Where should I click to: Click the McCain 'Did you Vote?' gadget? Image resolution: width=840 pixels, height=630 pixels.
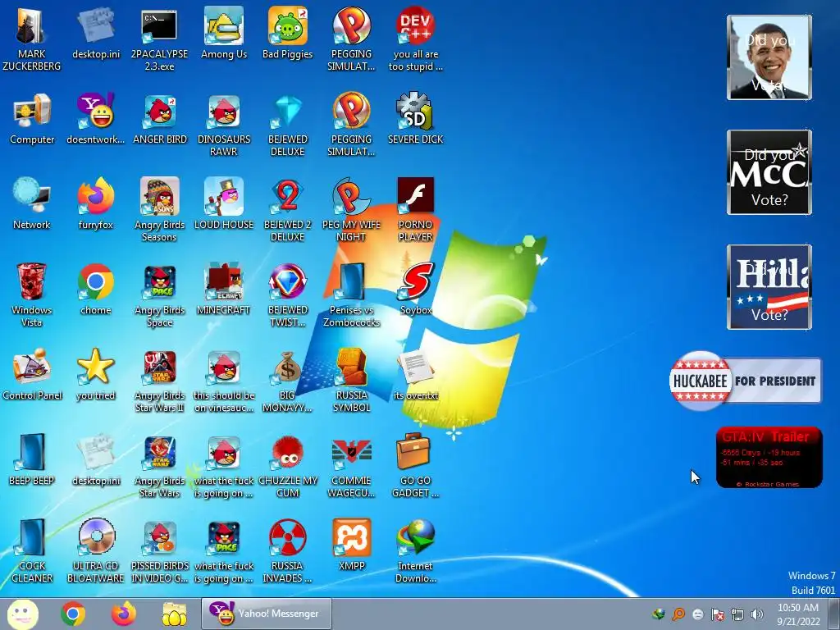pos(769,172)
